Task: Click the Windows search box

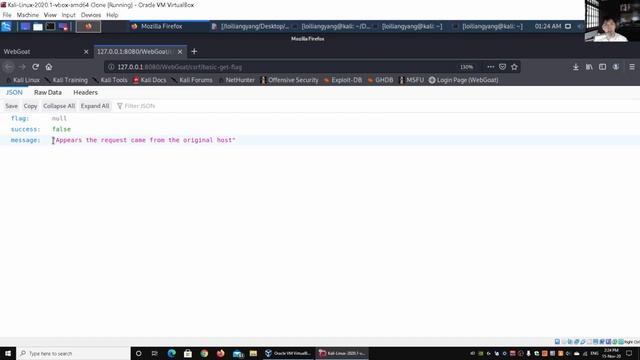Action: (73, 353)
